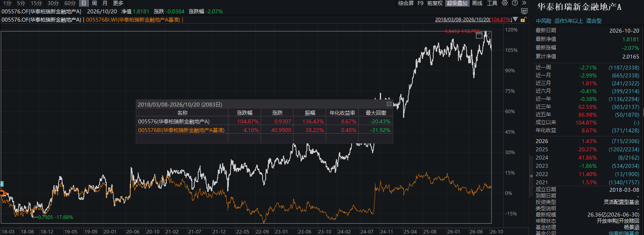Image resolution: width=644 pixels, height=235 pixels.
Task: Click the 涨跌幅 column header
Action: pyautogui.click(x=244, y=113)
